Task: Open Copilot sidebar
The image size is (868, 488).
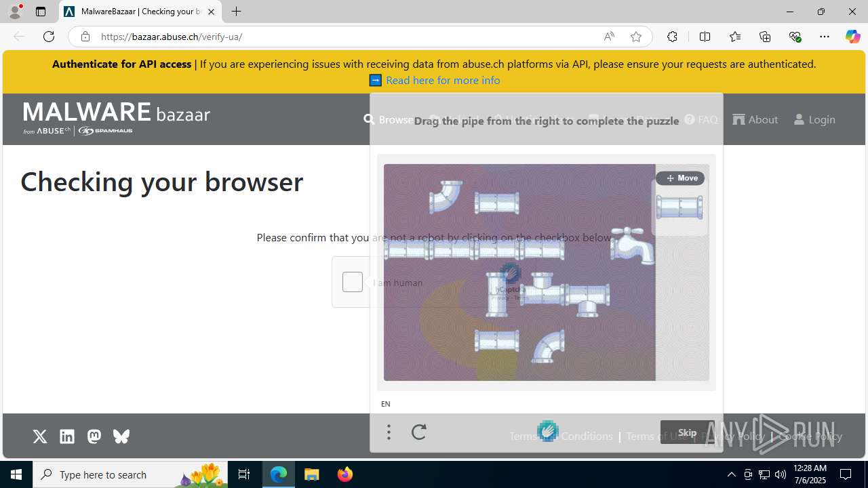Action: pos(852,37)
